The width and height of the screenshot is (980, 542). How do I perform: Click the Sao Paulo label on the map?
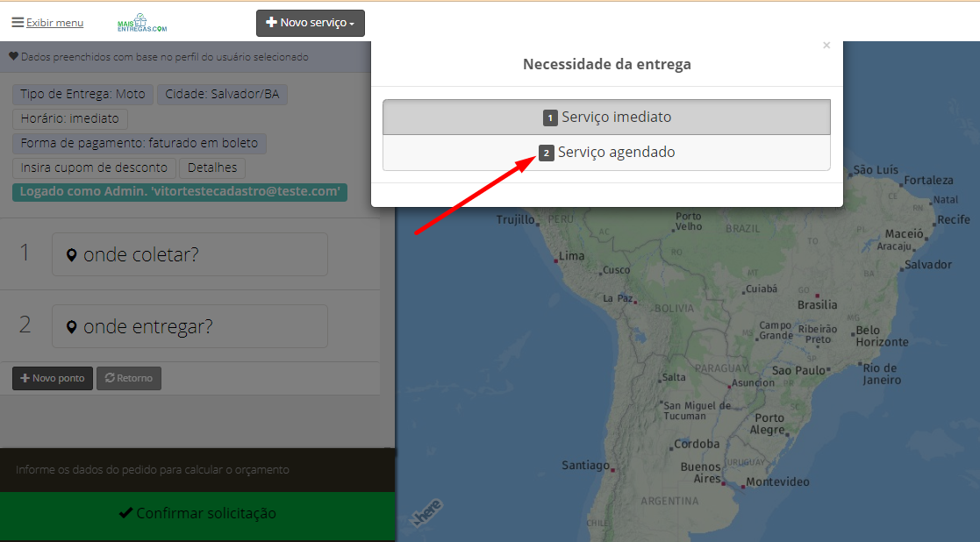click(x=798, y=370)
